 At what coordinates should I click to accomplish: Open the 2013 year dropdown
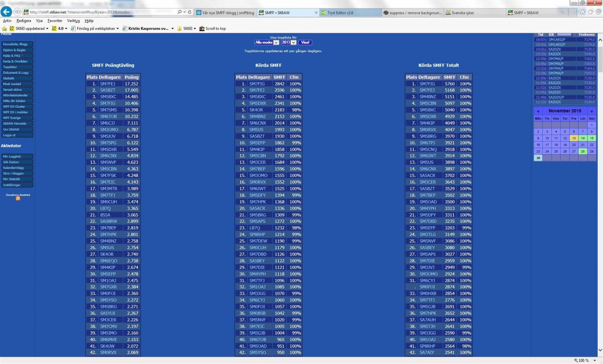[288, 43]
